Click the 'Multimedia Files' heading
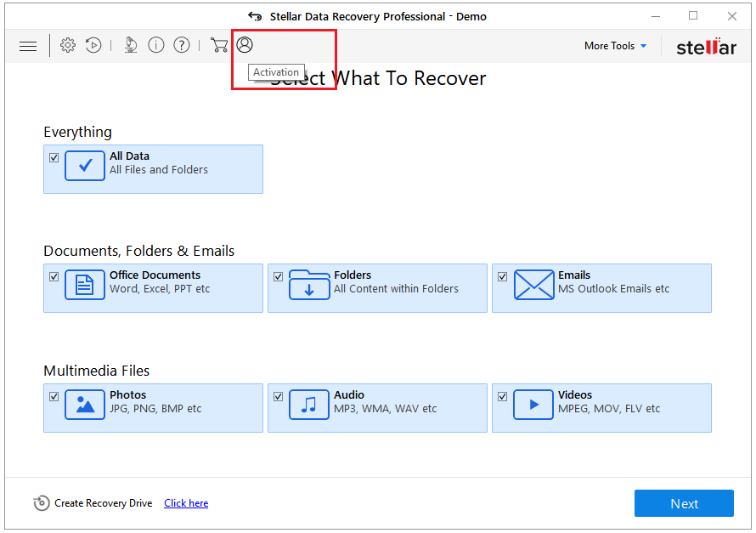 click(97, 371)
